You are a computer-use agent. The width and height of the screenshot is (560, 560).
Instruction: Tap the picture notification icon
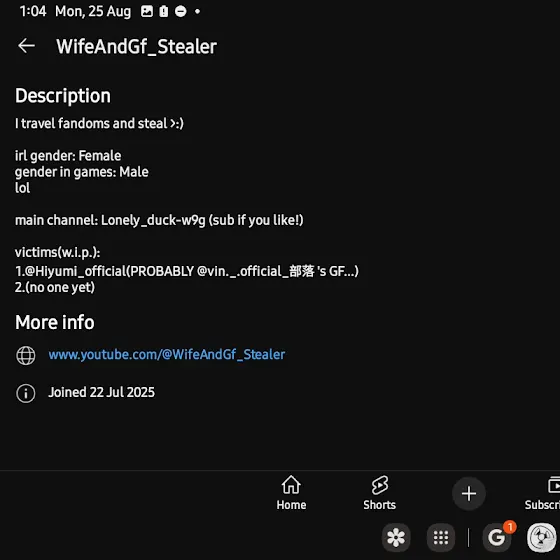(x=147, y=11)
